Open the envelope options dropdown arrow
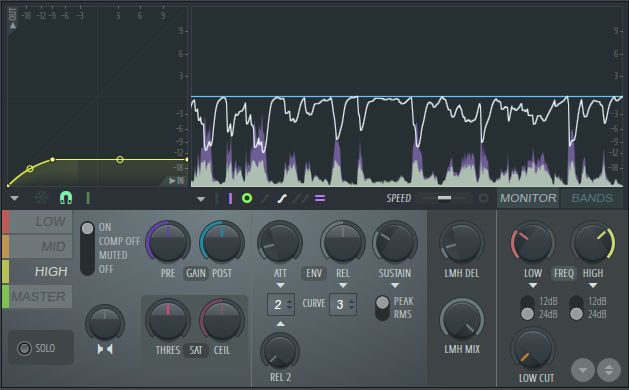The height and width of the screenshot is (390, 629). coord(14,198)
